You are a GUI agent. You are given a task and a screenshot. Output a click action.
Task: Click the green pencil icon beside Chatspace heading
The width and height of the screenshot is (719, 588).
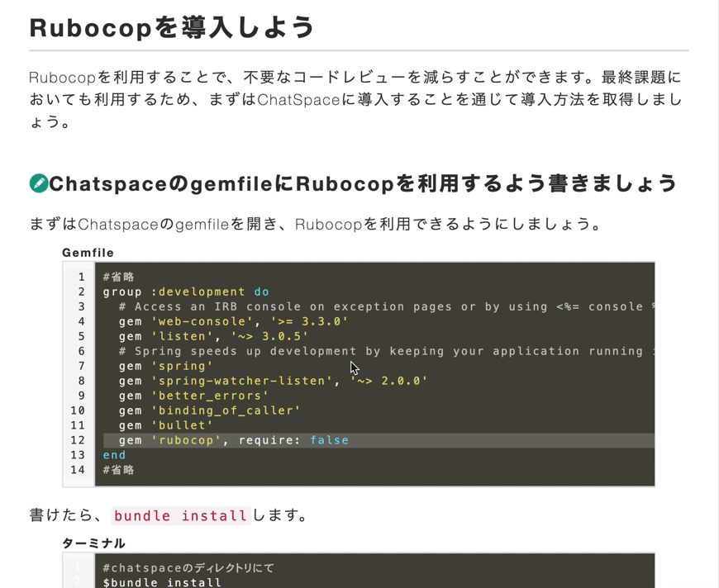pyautogui.click(x=39, y=183)
